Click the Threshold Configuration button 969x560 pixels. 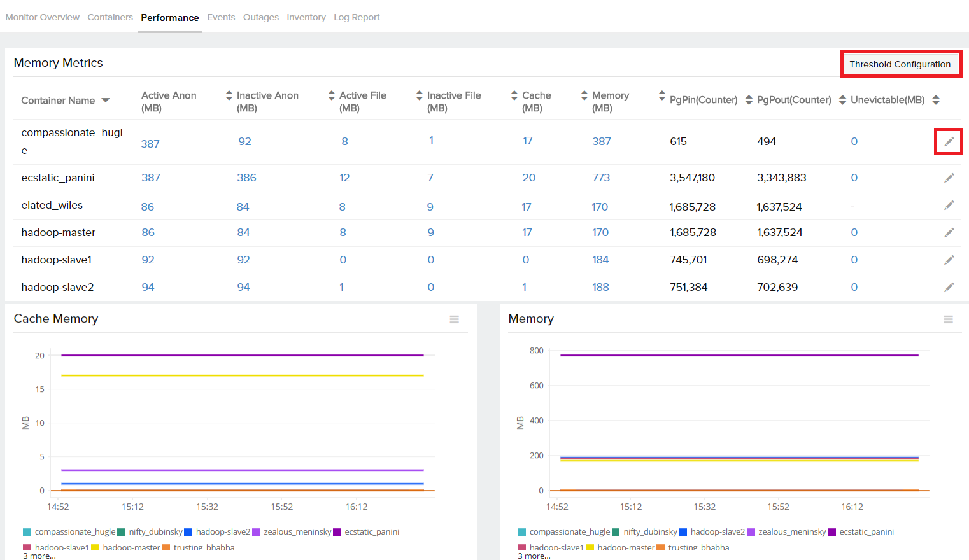900,64
